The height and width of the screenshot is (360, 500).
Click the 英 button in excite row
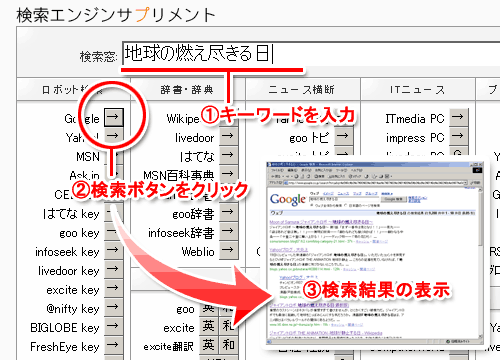209,326
